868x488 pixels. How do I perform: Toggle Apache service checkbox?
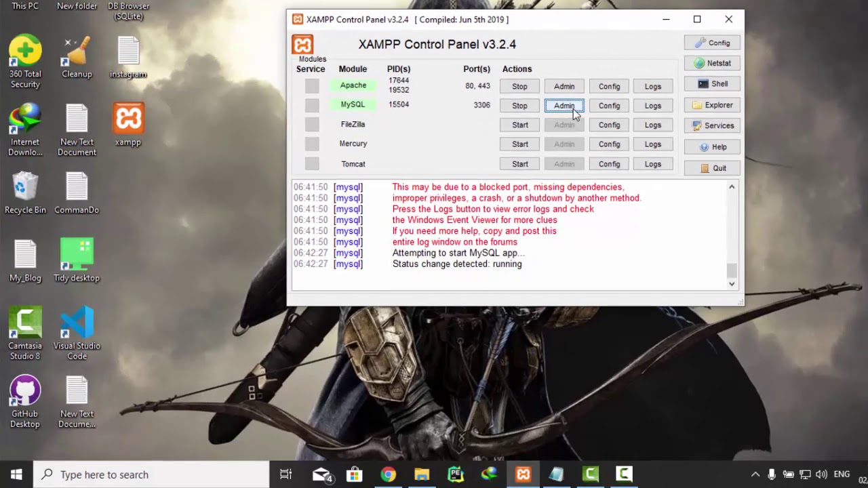[312, 86]
